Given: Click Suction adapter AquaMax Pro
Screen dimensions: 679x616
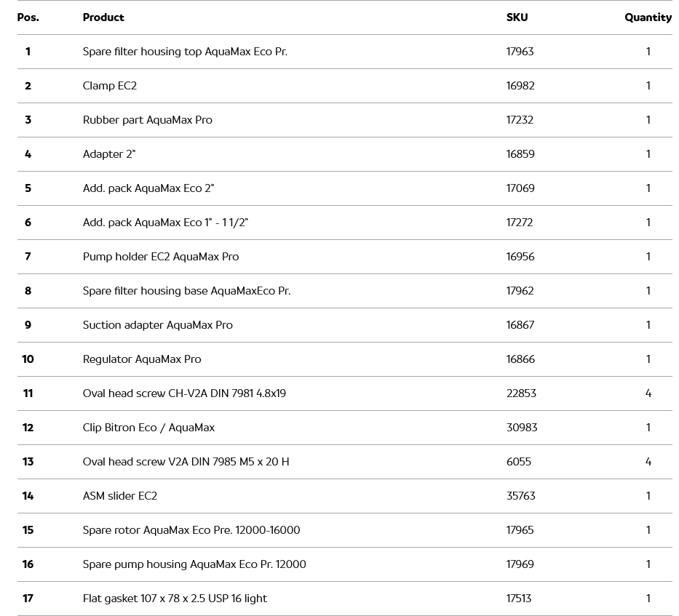Looking at the screenshot, I should click(158, 325).
